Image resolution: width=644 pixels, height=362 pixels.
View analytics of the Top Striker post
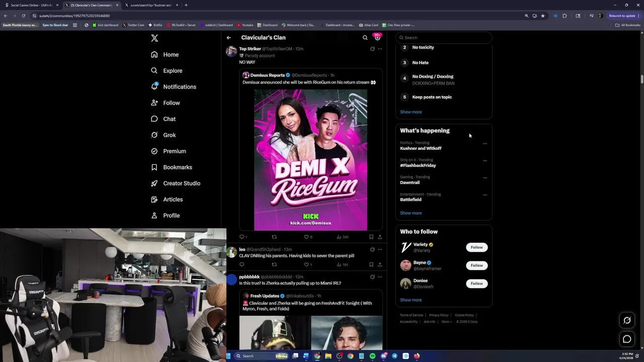coord(343,237)
